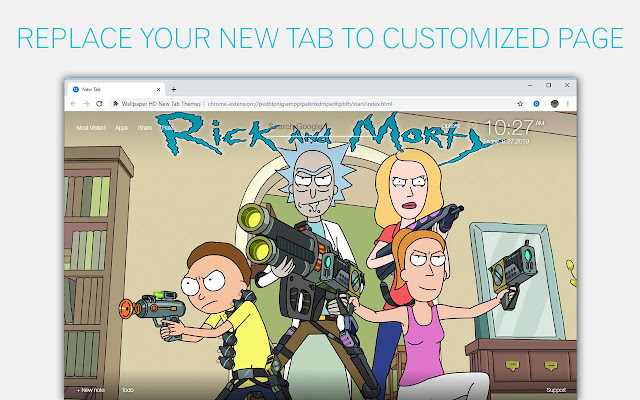Image resolution: width=640 pixels, height=400 pixels.
Task: Minimize the browser window
Action: point(530,85)
